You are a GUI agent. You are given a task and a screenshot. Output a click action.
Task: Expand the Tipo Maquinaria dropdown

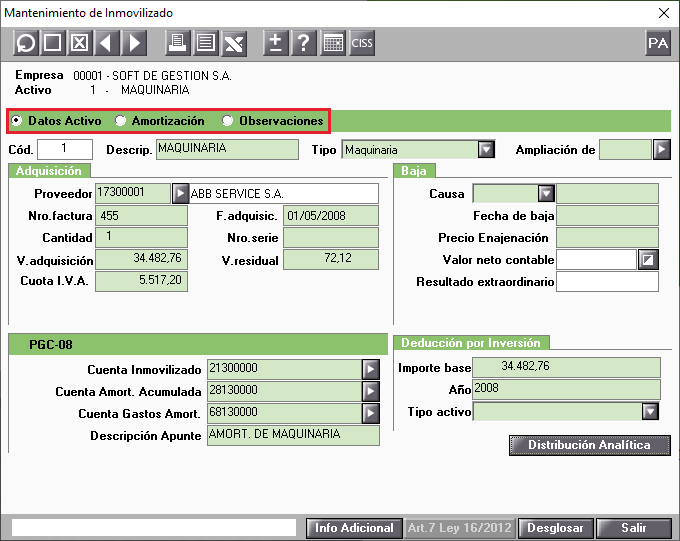pyautogui.click(x=486, y=150)
